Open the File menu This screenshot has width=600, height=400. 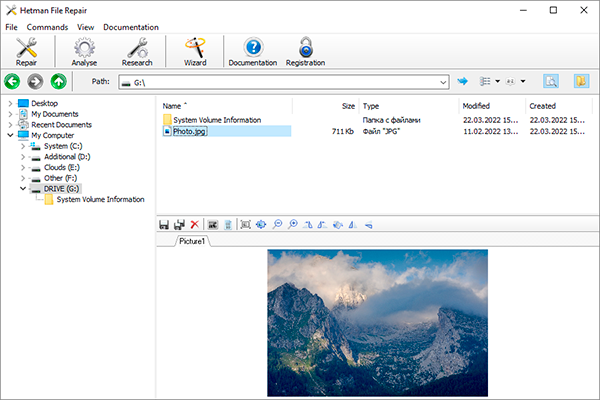(x=11, y=27)
